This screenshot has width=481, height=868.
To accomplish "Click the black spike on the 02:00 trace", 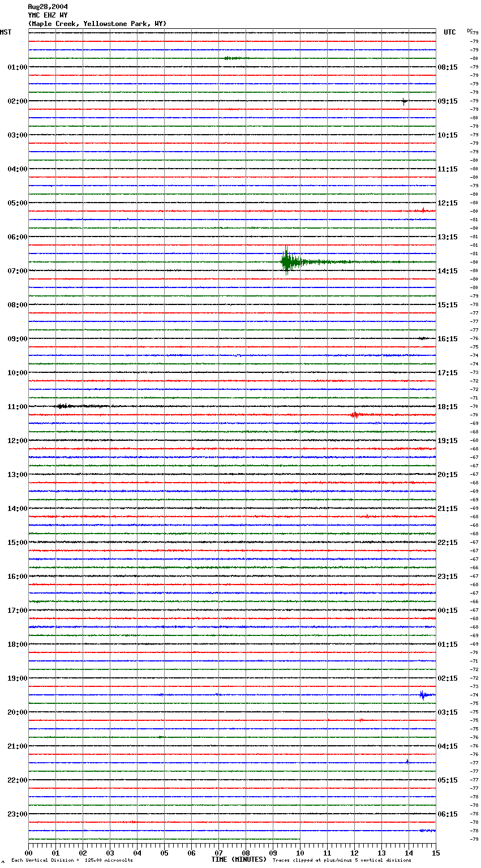I will coord(404,101).
